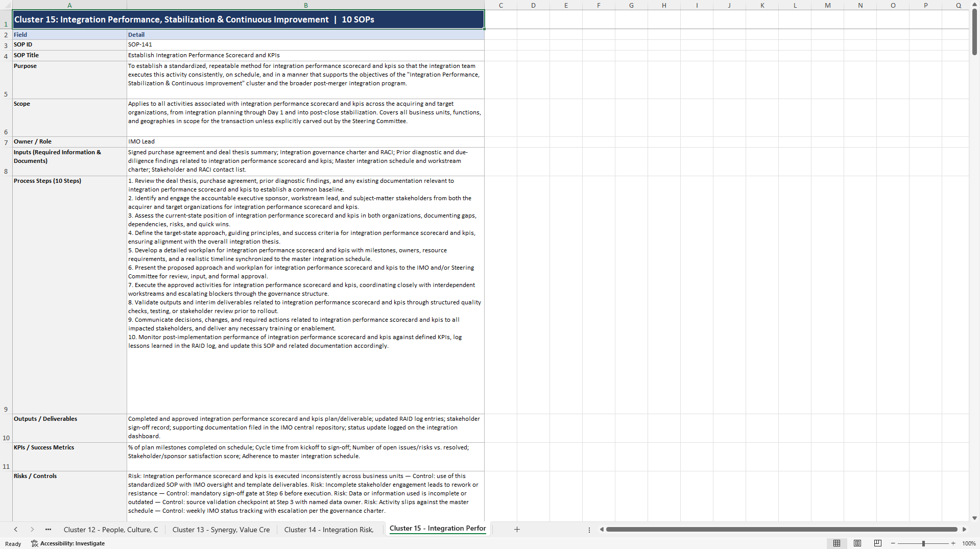The height and width of the screenshot is (549, 980).
Task: Switch to Page Break Preview icon
Action: pyautogui.click(x=878, y=543)
